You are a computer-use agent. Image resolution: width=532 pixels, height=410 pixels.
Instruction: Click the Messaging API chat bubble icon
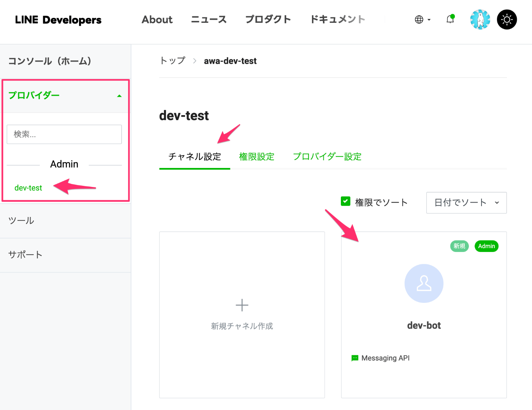[x=355, y=358]
